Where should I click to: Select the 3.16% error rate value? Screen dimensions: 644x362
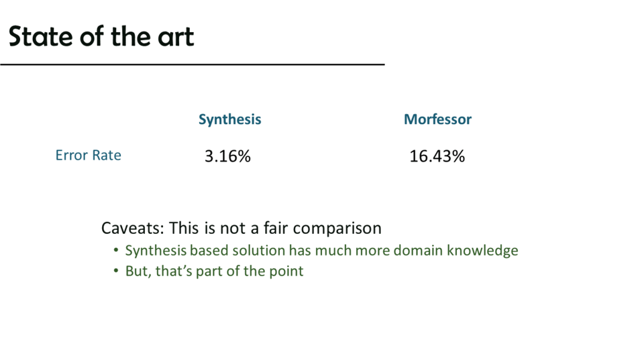click(x=227, y=157)
